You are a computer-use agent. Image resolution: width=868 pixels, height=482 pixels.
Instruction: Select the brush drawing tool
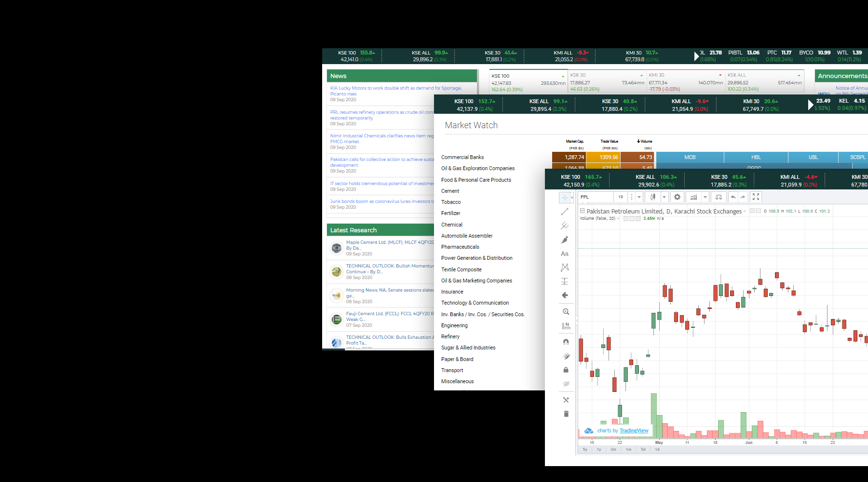pos(565,240)
